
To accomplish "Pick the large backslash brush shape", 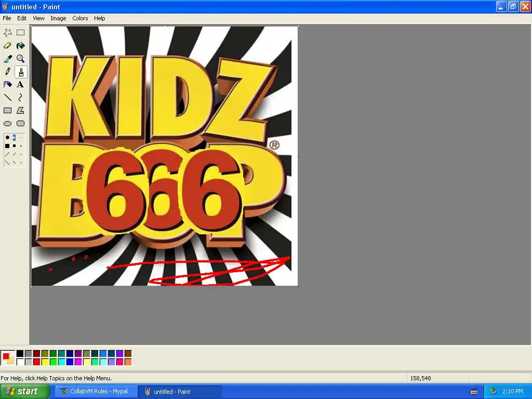I will (x=7, y=163).
